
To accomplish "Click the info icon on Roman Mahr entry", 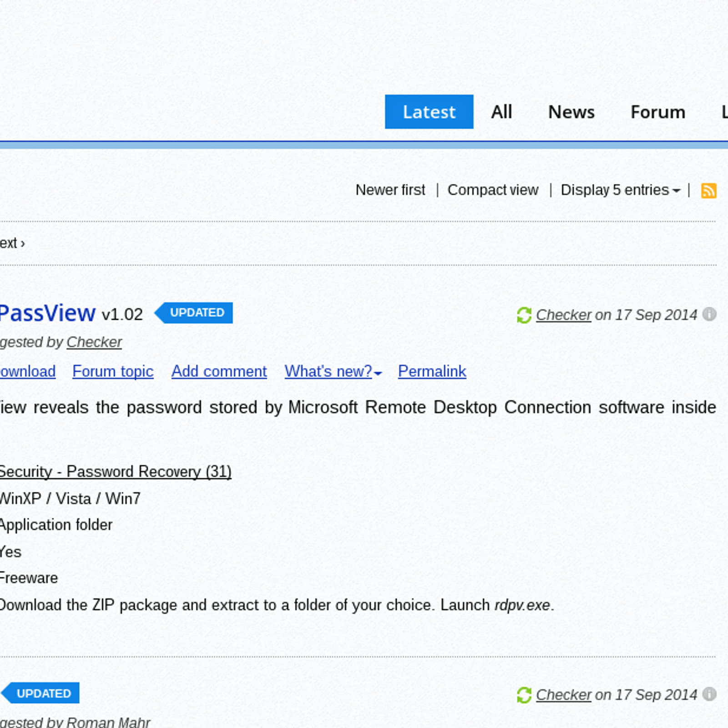I will [x=709, y=694].
